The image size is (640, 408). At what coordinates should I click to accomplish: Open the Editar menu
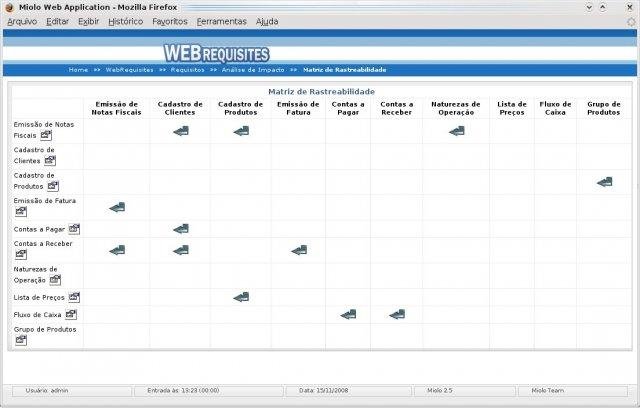tap(57, 22)
